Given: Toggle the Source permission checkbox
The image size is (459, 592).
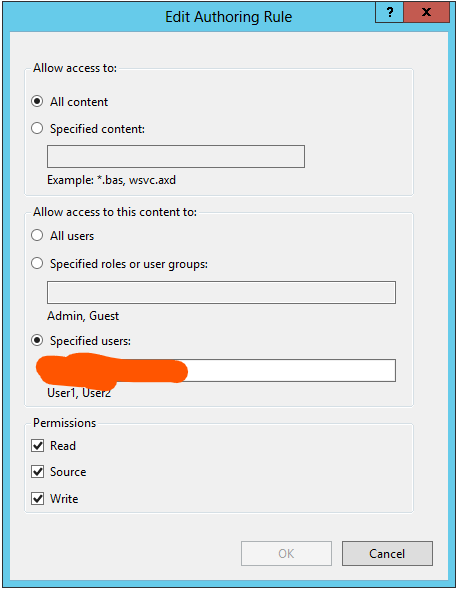Looking at the screenshot, I should click(x=37, y=472).
